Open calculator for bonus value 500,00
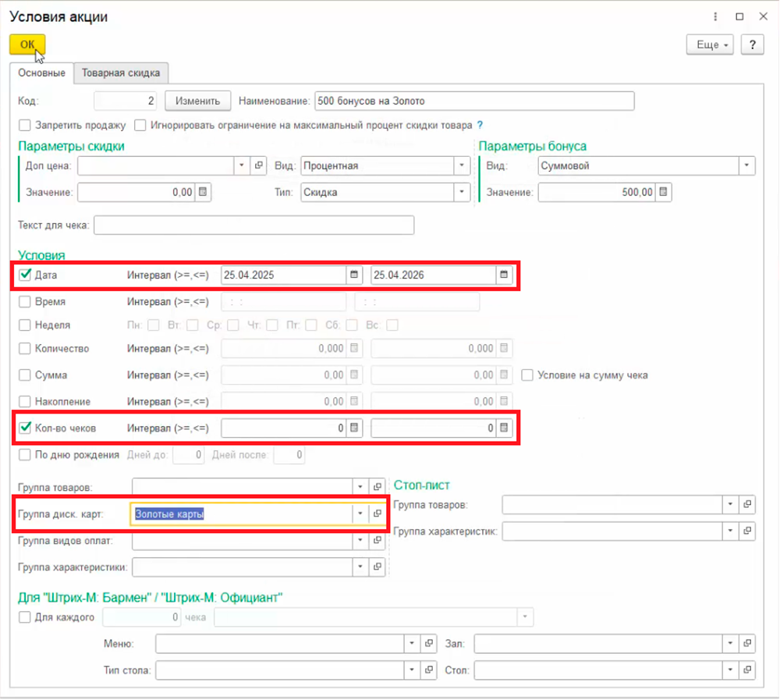The height and width of the screenshot is (700, 780). pos(664,192)
